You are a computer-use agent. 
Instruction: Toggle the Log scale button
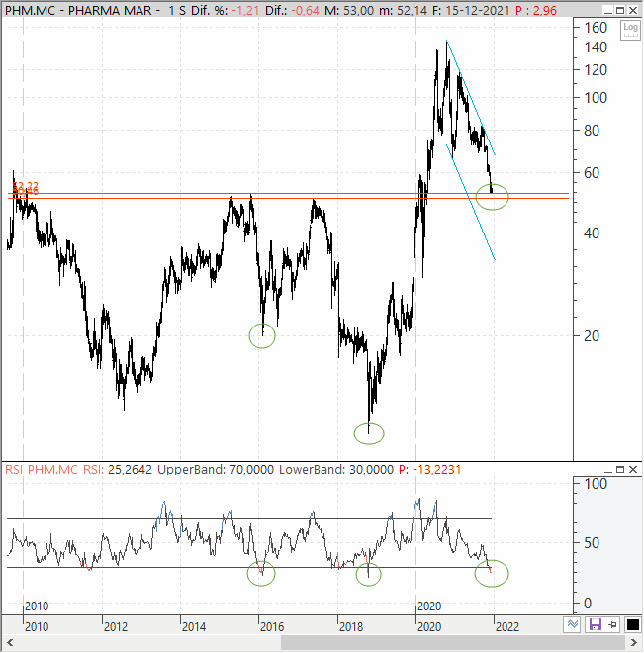point(630,30)
